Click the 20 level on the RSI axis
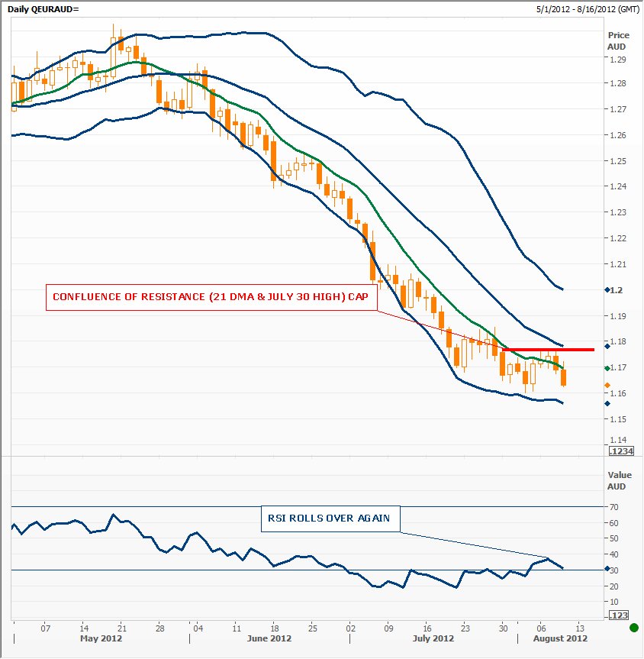This screenshot has height=659, width=644. click(613, 586)
